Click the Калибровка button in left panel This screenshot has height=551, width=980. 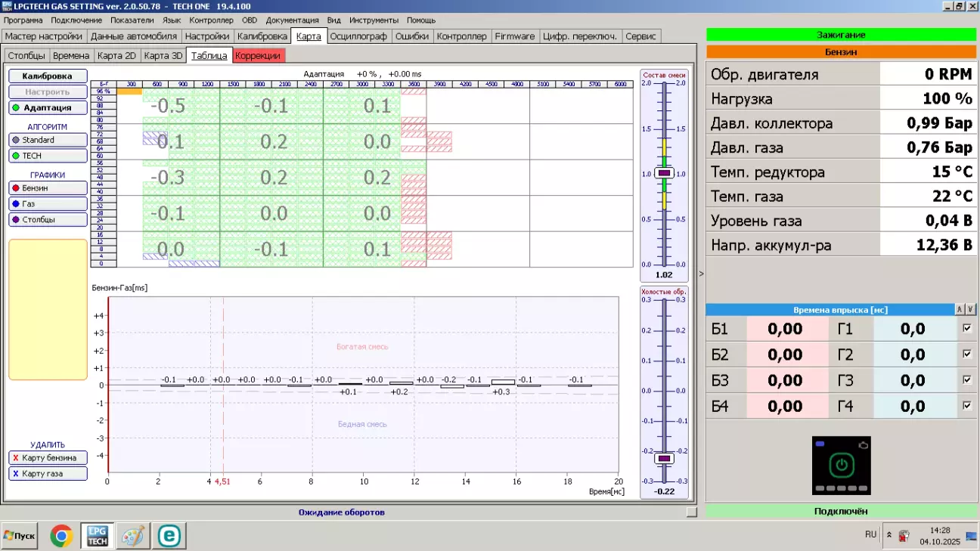click(48, 76)
